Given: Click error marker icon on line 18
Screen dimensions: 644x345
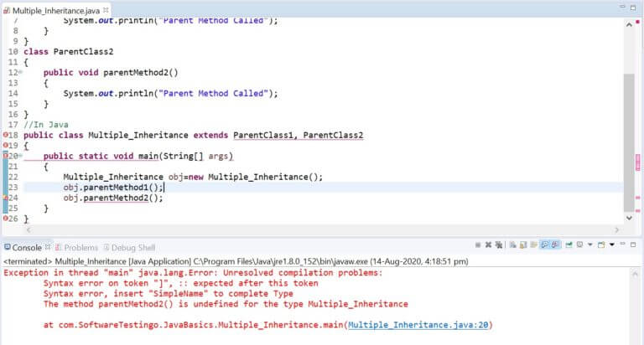Looking at the screenshot, I should [x=6, y=135].
